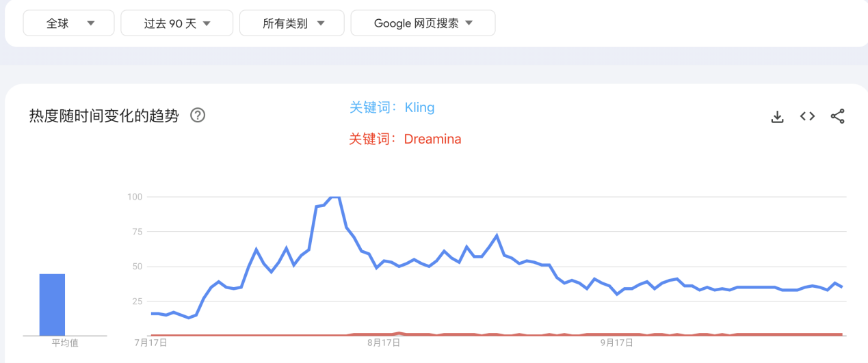
Task: Share the trend chart
Action: click(837, 116)
